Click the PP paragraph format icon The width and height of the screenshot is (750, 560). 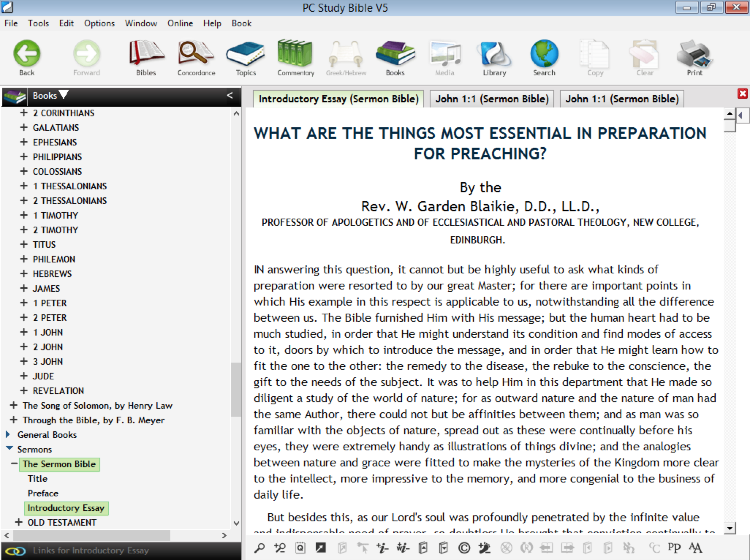pos(674,548)
